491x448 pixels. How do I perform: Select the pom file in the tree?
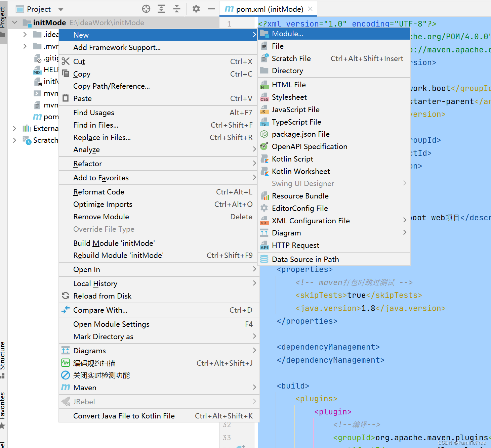[x=45, y=117]
